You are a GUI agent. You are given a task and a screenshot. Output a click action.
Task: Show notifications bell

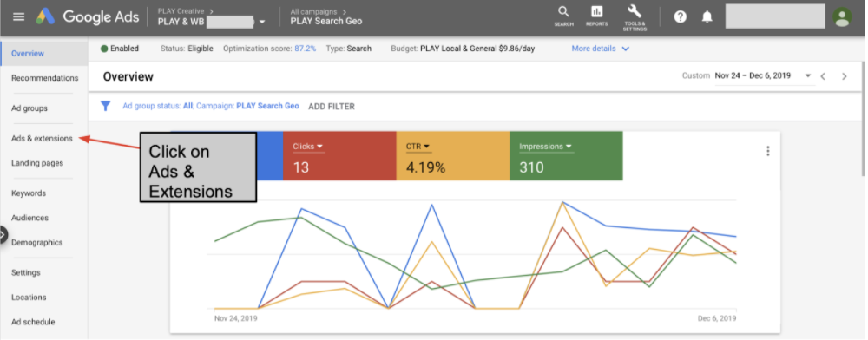click(707, 16)
